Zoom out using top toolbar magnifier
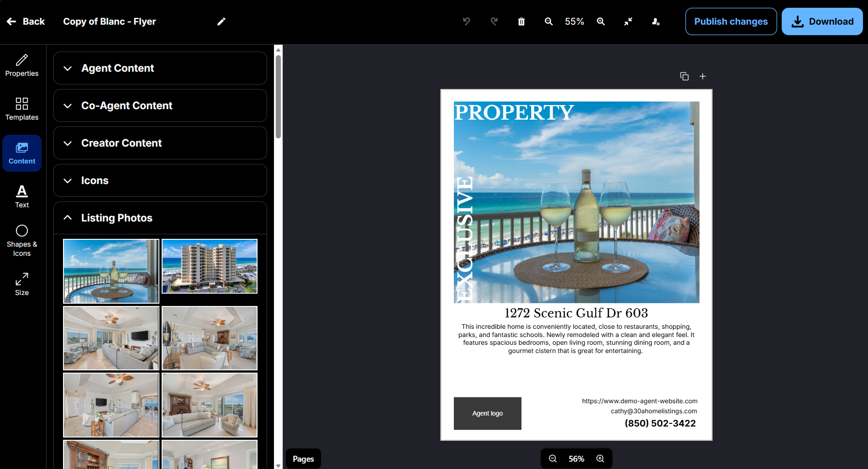This screenshot has width=868, height=469. (x=549, y=21)
